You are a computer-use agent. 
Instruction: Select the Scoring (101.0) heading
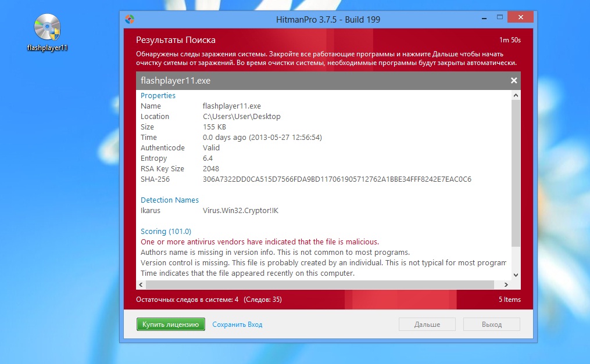(166, 232)
